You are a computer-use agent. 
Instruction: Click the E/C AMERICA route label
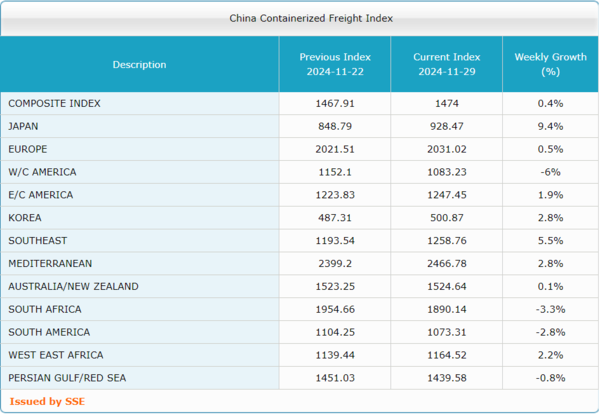[40, 195]
